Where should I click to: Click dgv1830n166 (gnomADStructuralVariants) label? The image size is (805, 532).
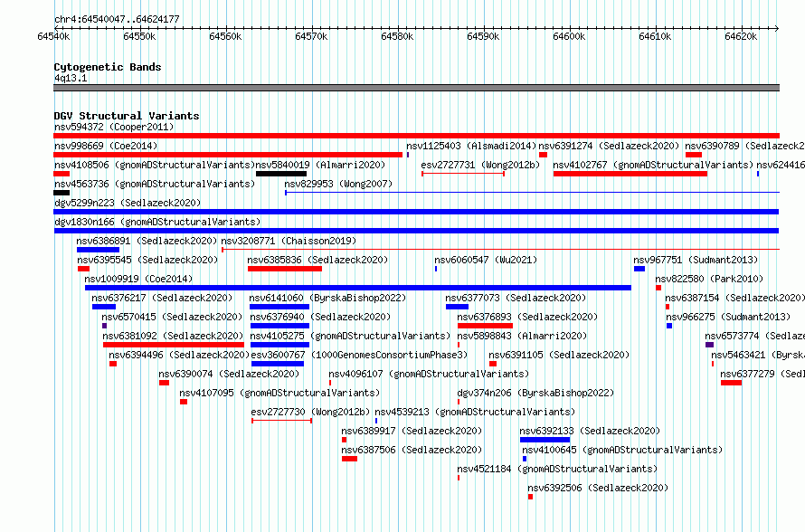[x=157, y=222]
